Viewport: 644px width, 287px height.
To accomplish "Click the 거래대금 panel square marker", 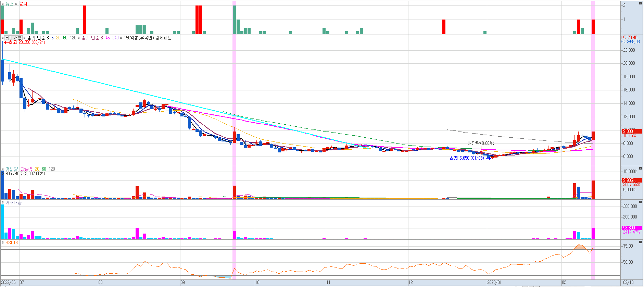I will click(2, 202).
